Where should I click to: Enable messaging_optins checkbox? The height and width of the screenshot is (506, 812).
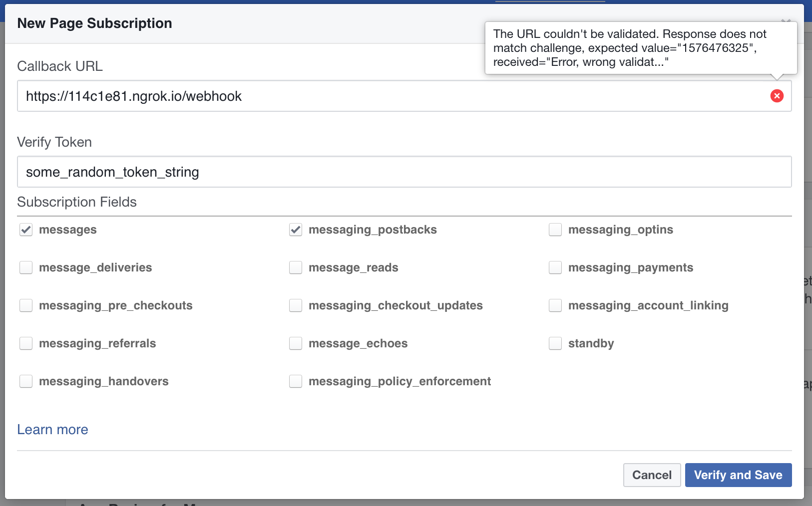pos(555,230)
